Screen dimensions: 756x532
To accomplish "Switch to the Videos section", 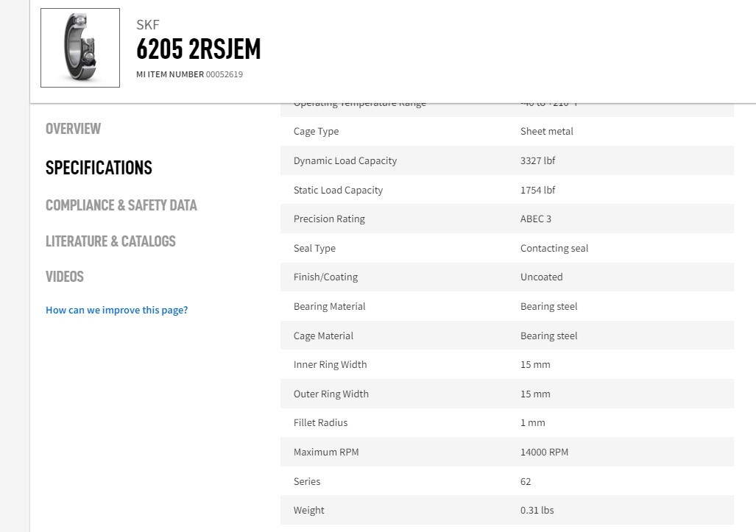I will [x=65, y=277].
